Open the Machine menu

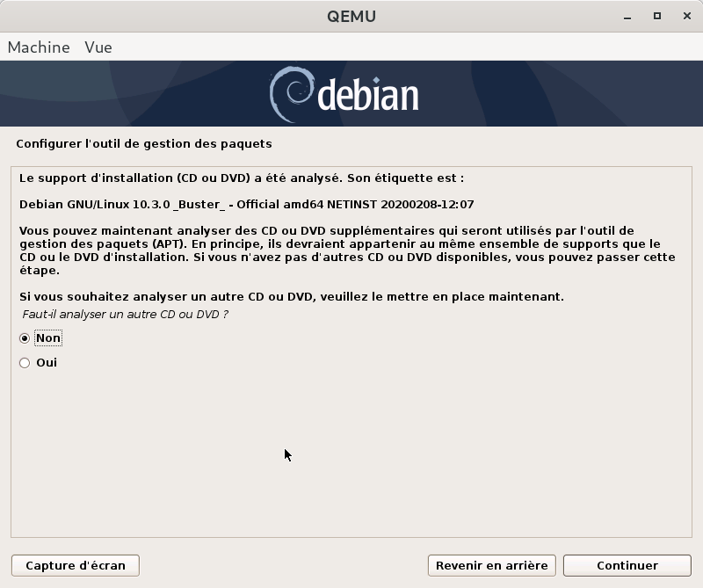(x=39, y=47)
